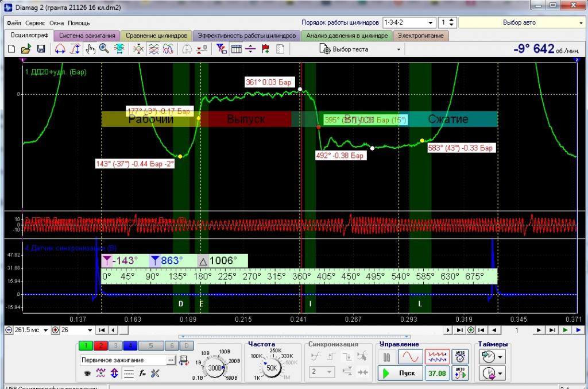This screenshot has height=389, width=588.
Task: Click the channel swap monitor icon
Action: click(x=184, y=360)
